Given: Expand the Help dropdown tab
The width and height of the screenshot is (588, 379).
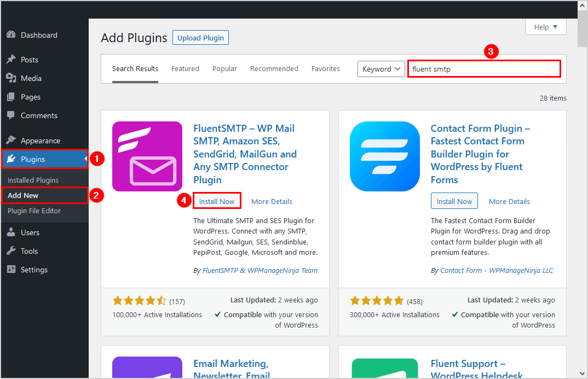Looking at the screenshot, I should (546, 27).
